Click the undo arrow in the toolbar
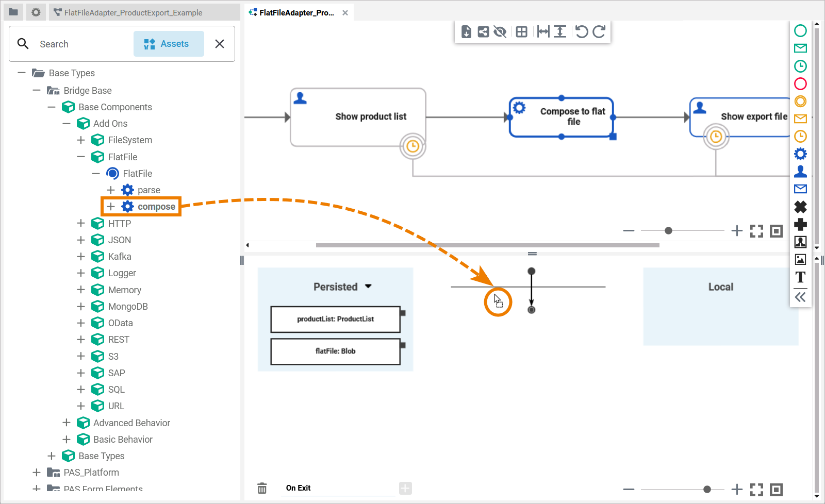This screenshot has width=825, height=504. 582,32
